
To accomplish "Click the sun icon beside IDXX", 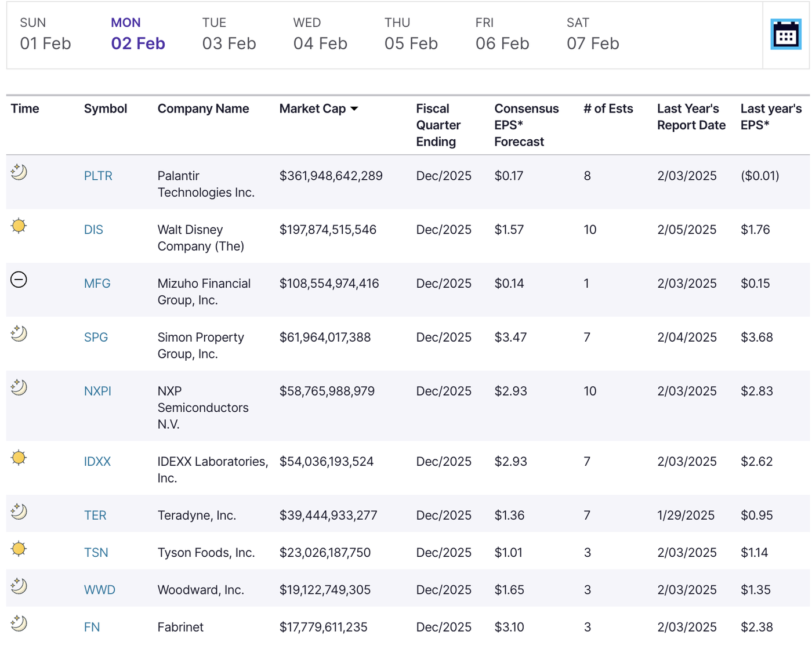I will point(19,458).
